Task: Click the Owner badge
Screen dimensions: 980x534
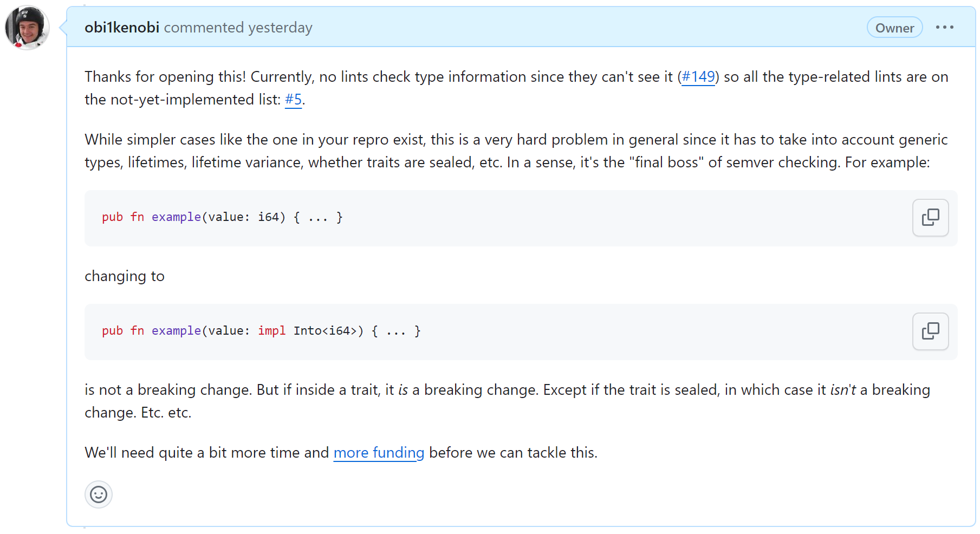Action: tap(894, 27)
